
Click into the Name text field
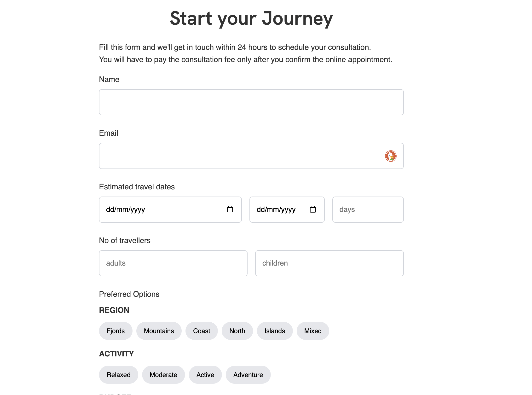[251, 102]
